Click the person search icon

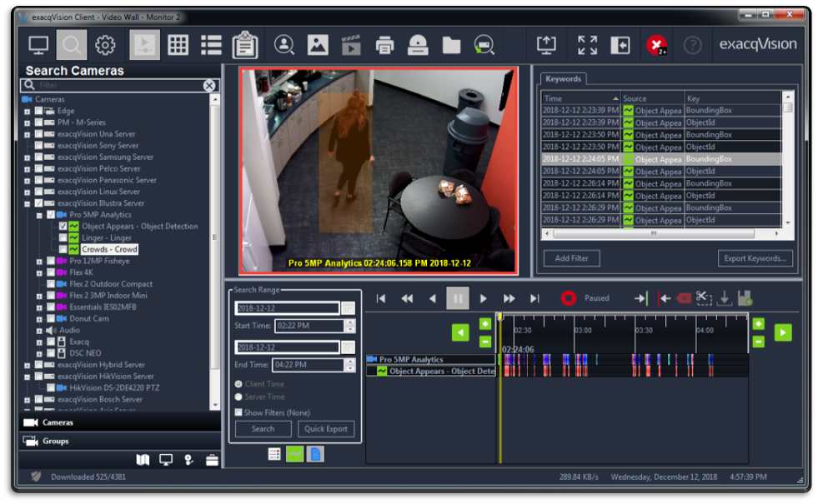point(284,45)
